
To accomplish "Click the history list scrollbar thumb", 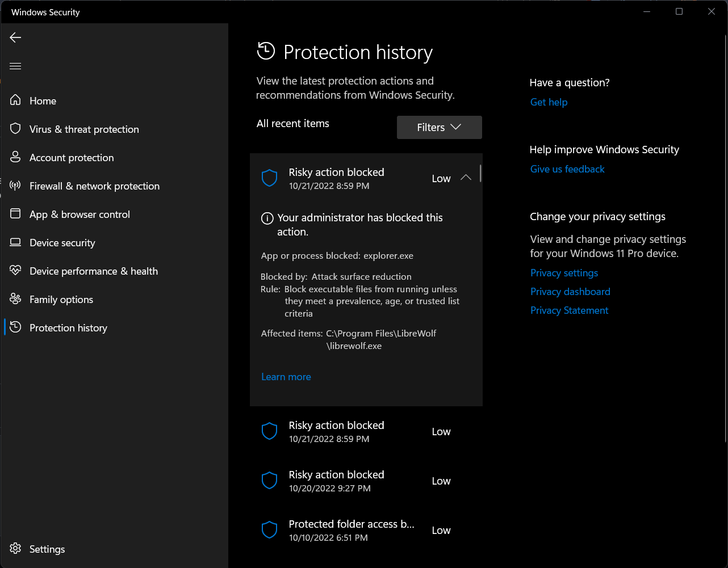I will pyautogui.click(x=480, y=173).
